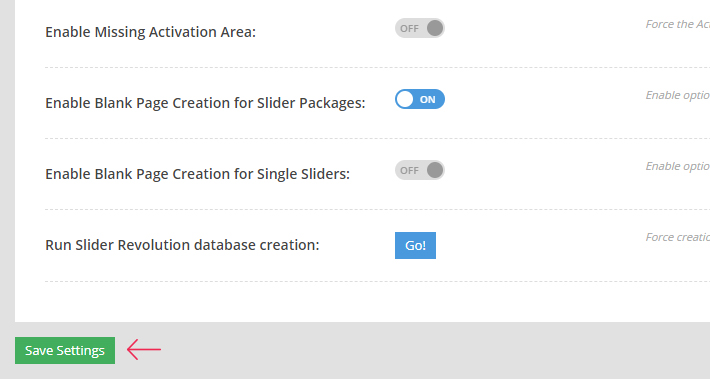Enable Blank Page Creation for Single Sliders
Viewport: 710px width, 379px height.
pyautogui.click(x=420, y=170)
